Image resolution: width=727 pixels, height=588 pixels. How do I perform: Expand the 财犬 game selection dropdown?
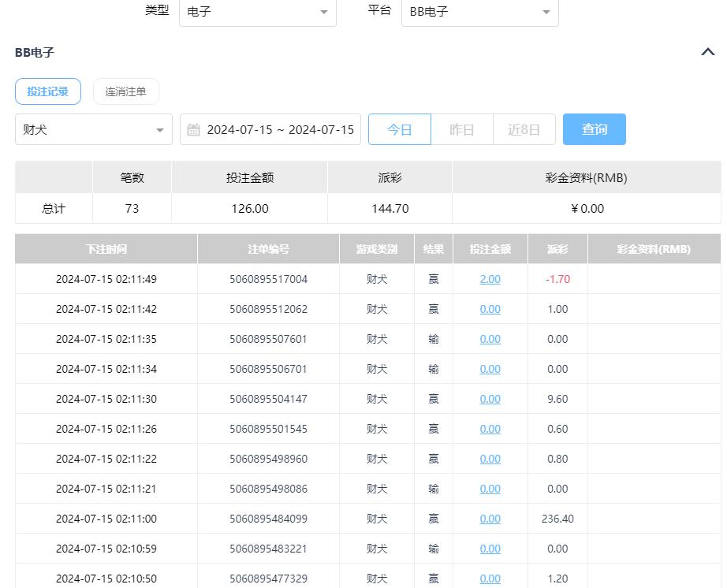click(x=93, y=130)
